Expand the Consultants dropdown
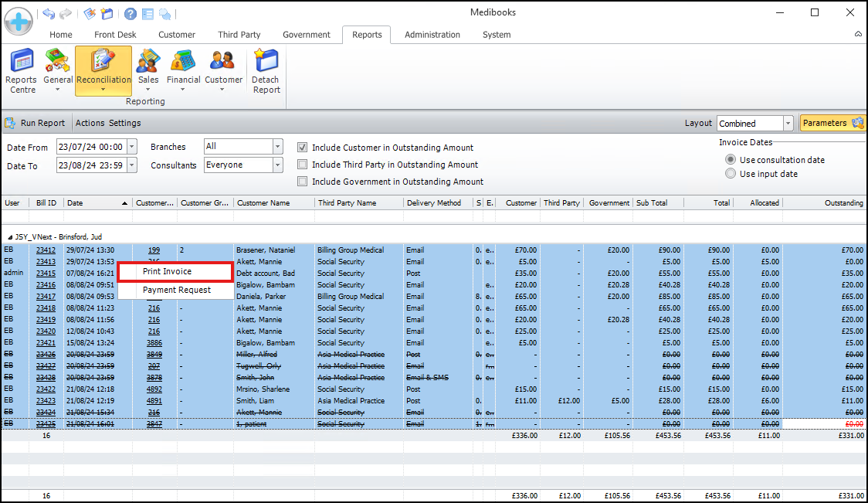Screen dimensions: 868x503 point(278,165)
